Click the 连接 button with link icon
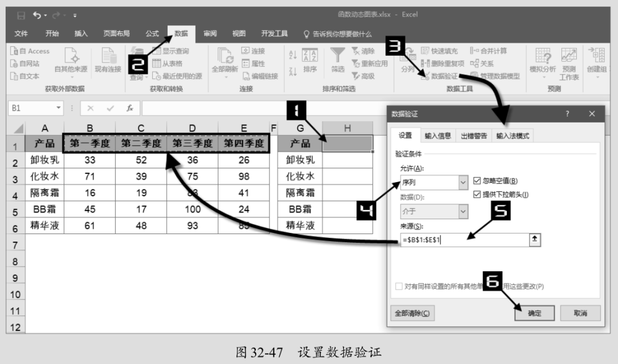 (253, 51)
